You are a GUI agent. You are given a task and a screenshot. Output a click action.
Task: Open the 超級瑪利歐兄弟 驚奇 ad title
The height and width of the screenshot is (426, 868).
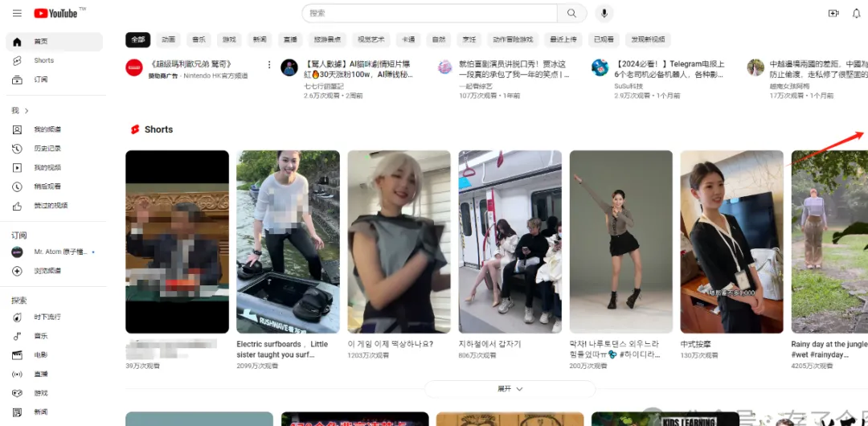[x=190, y=64]
